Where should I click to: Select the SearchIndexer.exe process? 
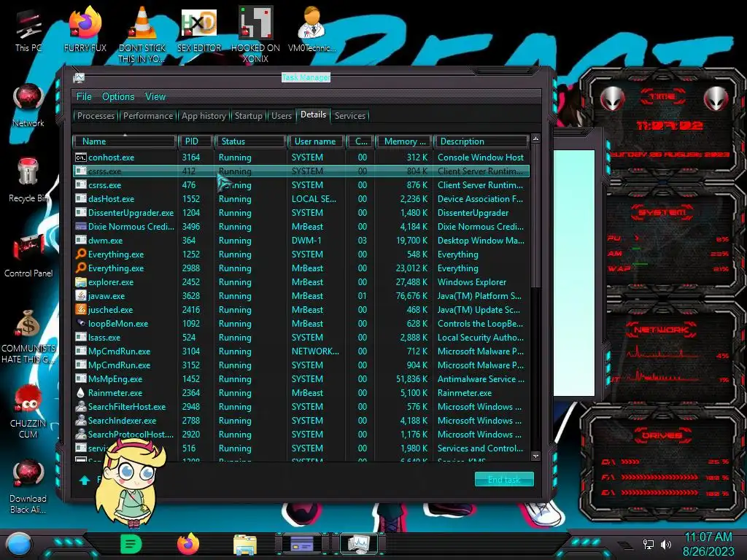tap(301, 421)
